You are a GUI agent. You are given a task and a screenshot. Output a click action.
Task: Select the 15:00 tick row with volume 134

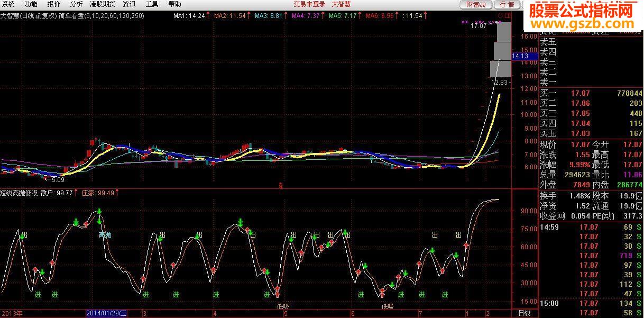[x=591, y=303]
